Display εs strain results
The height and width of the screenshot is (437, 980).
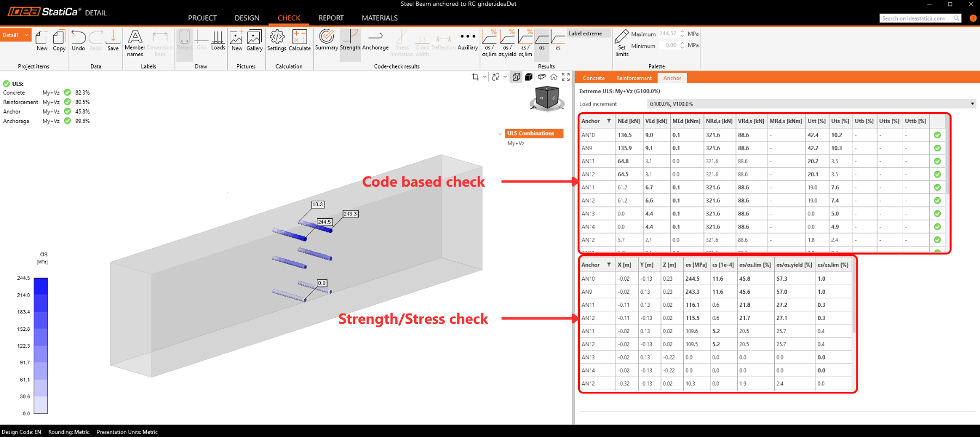coord(558,41)
